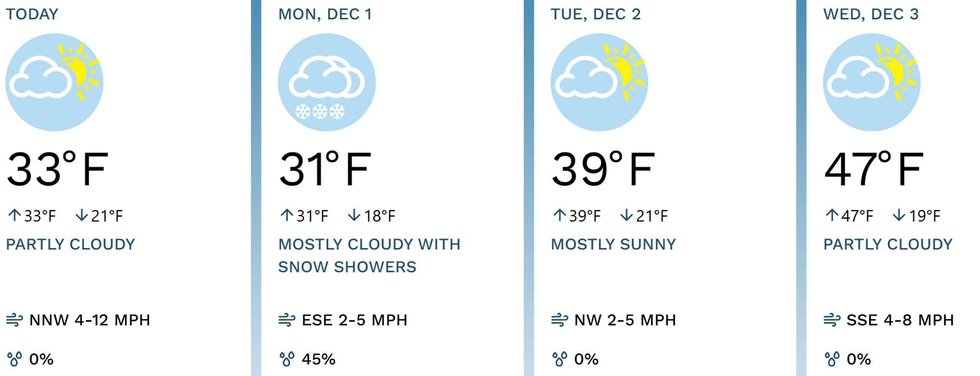
Task: Select the TODAY forecast heading
Action: coord(32,14)
